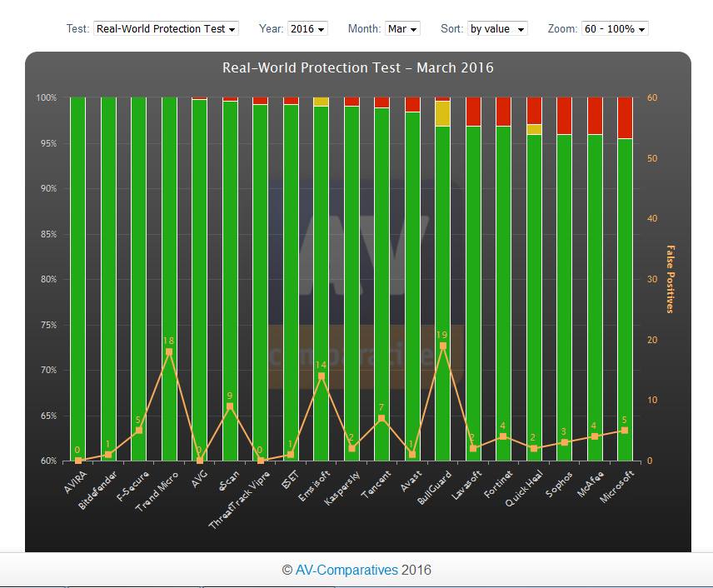Click the 80% label on the left axis
Screen dimensions: 713x588
coord(48,279)
